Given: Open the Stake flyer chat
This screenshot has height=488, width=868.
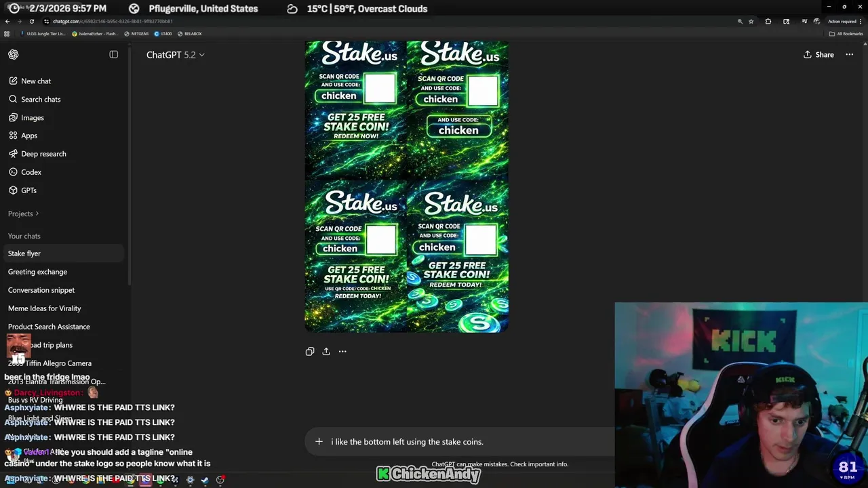Looking at the screenshot, I should 64,253.
